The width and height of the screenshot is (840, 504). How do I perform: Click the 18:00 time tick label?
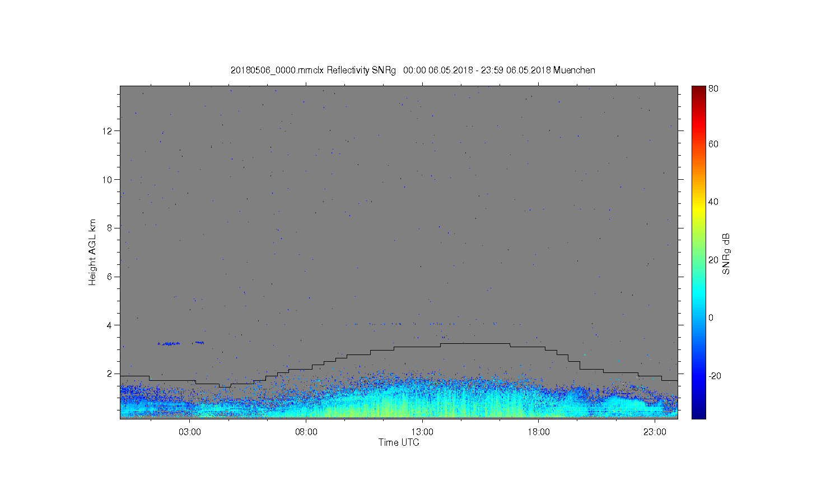click(x=539, y=432)
